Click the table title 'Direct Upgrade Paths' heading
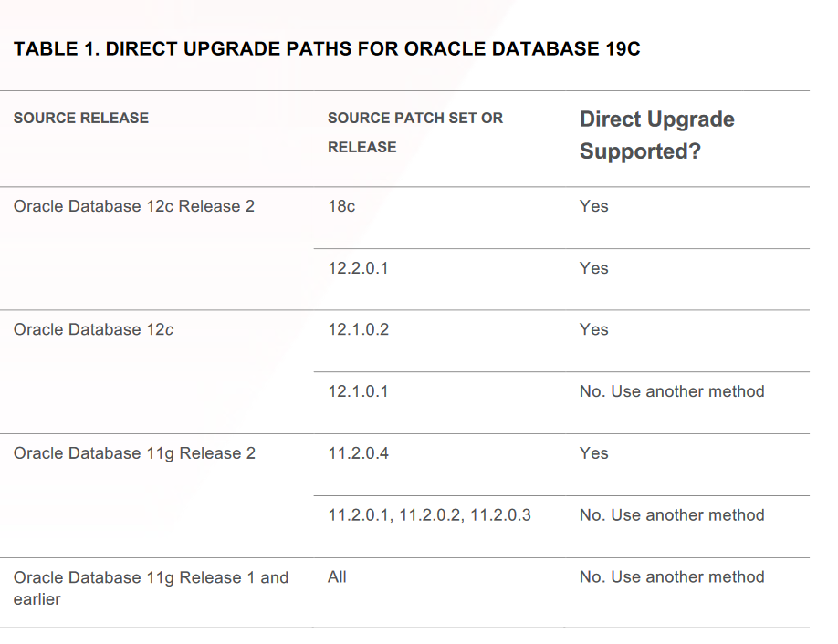Screen dimensions: 838x644 (x=327, y=48)
